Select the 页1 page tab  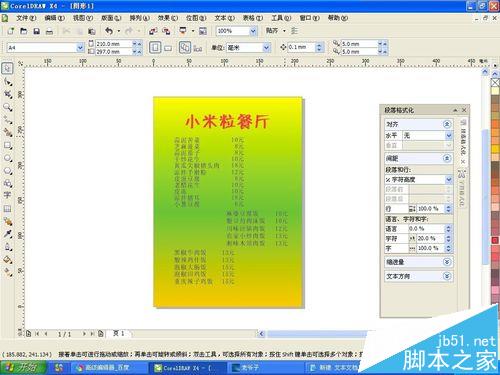pyautogui.click(x=119, y=333)
